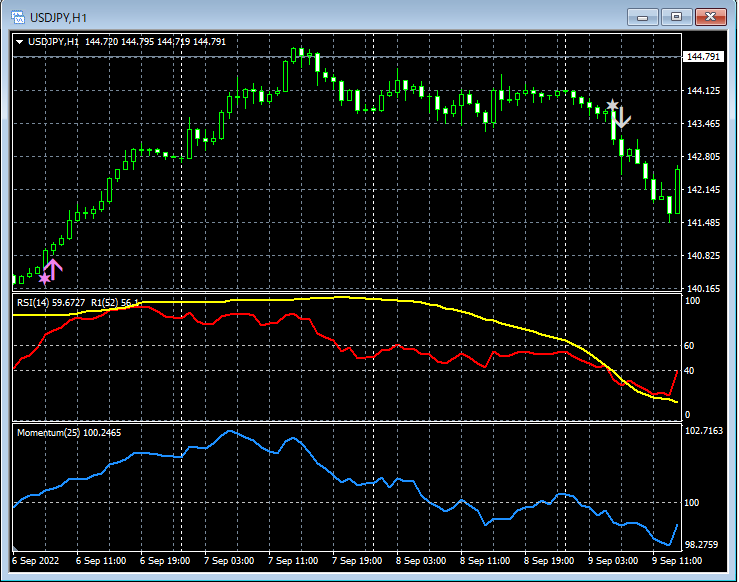Viewport: 739px width, 582px height.
Task: Click the pink star signal marker
Action: [44, 279]
